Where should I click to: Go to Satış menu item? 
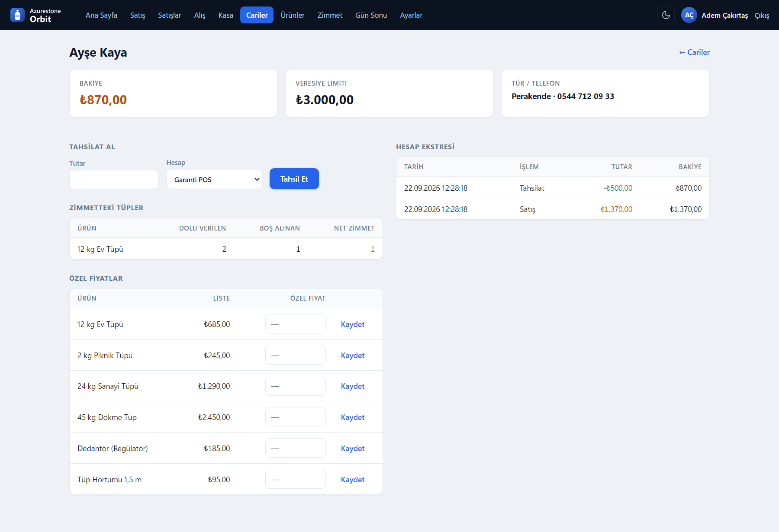pos(138,15)
